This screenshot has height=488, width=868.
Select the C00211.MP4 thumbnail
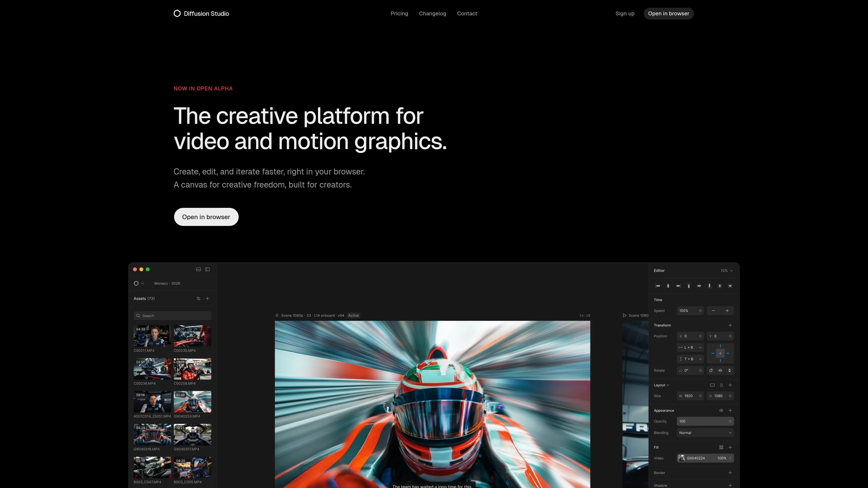[x=152, y=336]
